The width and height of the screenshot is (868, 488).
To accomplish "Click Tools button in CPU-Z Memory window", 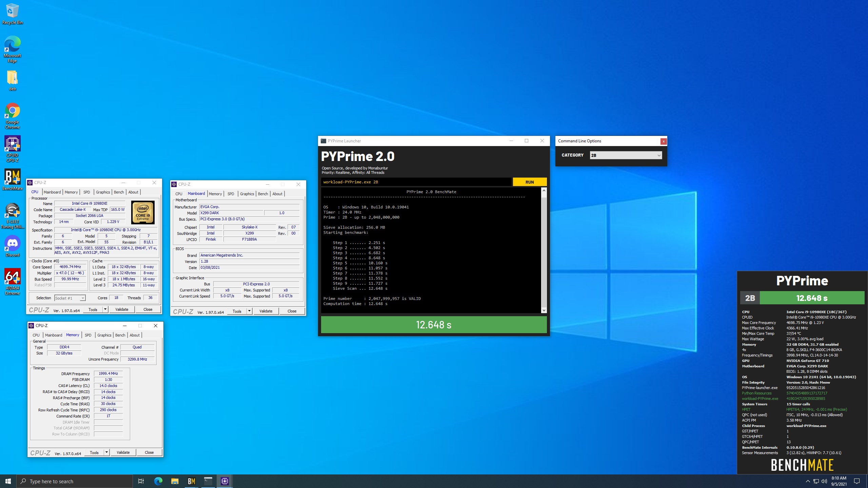I will click(x=94, y=452).
